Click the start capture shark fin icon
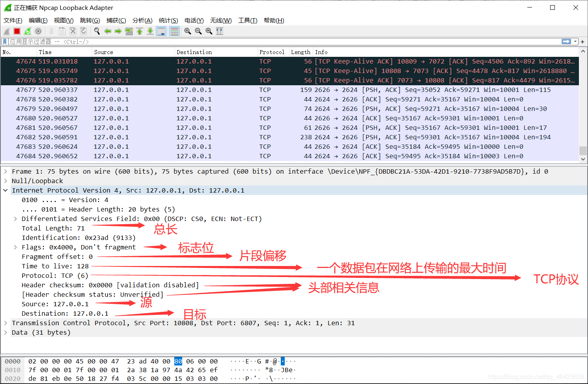The width and height of the screenshot is (588, 384). [7, 31]
